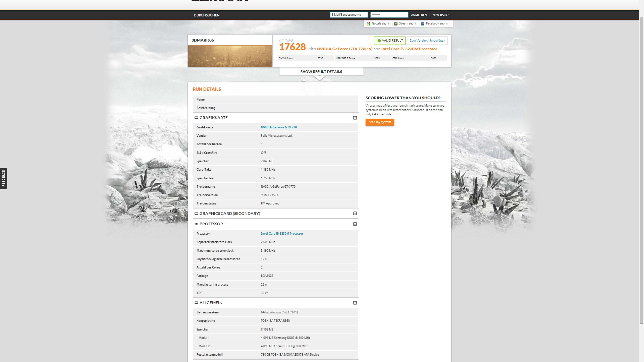Click the Allgemein section laptop icon

click(x=196, y=303)
